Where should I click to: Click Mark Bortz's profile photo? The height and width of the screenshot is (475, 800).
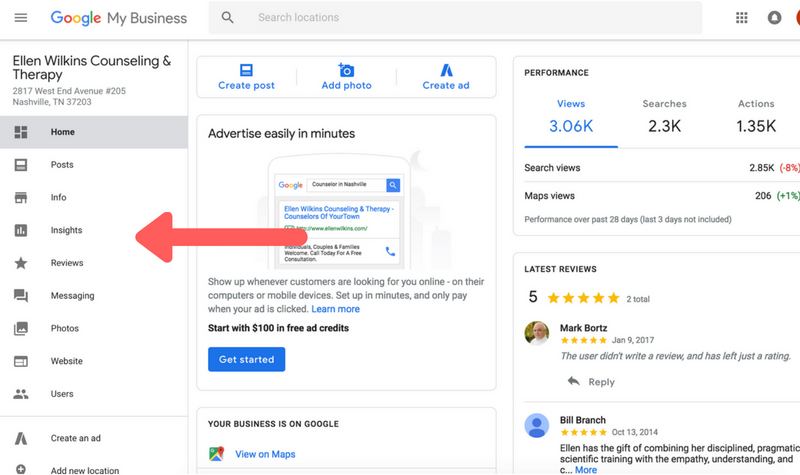point(537,333)
